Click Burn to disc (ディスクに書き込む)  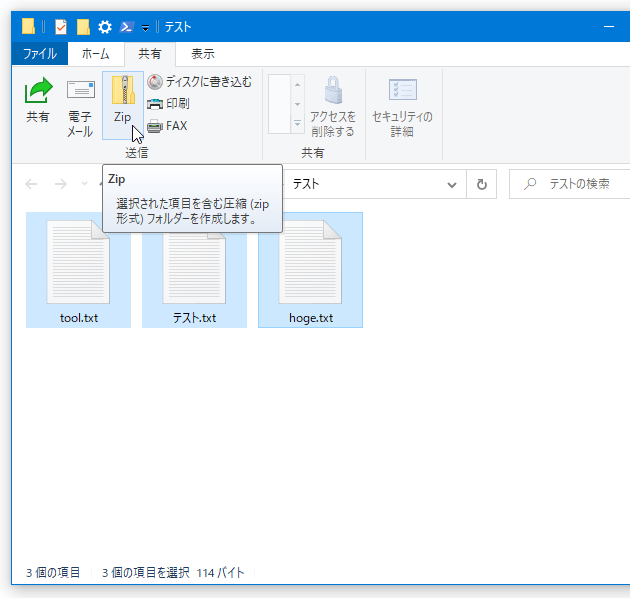199,82
